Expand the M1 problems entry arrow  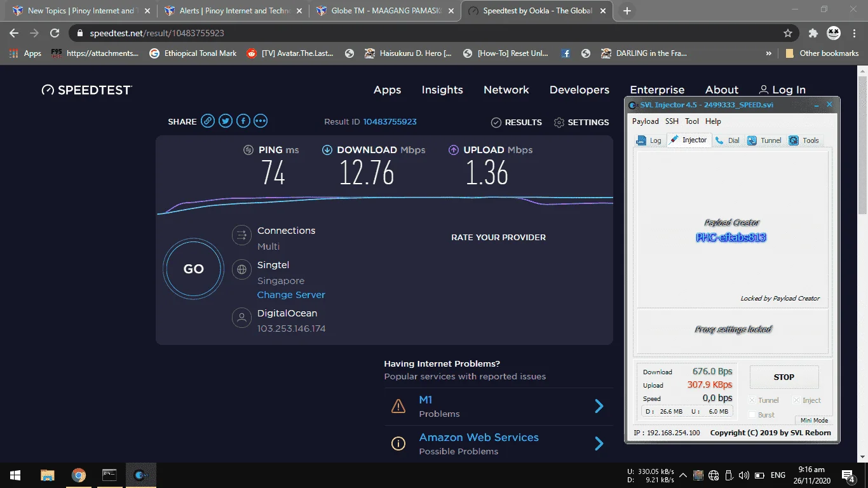click(x=599, y=406)
